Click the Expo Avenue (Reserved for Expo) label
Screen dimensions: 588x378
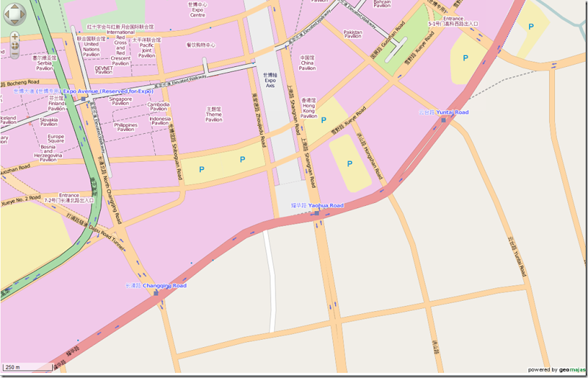pyautogui.click(x=83, y=91)
